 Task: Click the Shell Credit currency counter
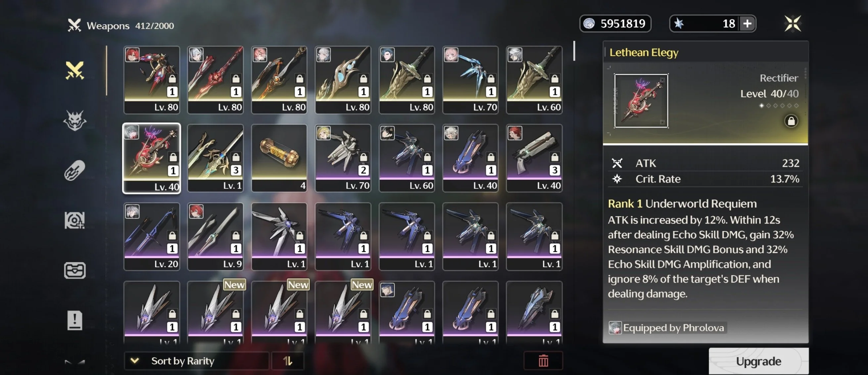click(615, 23)
